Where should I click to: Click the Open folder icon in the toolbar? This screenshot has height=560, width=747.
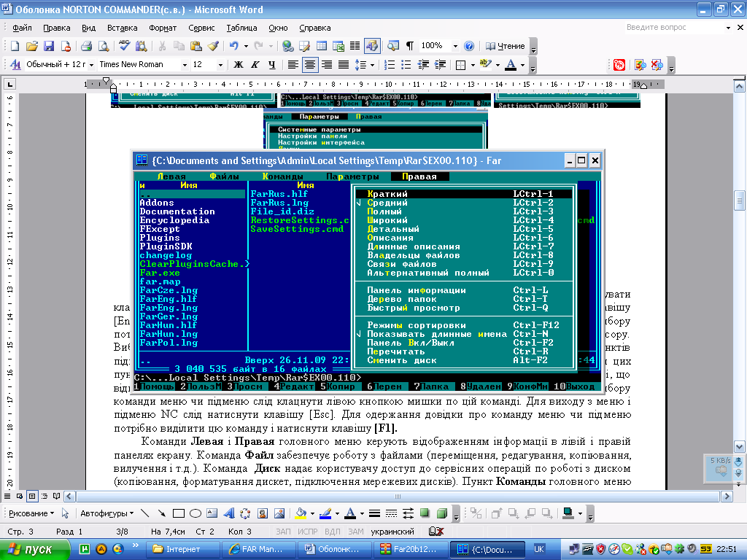tap(32, 46)
